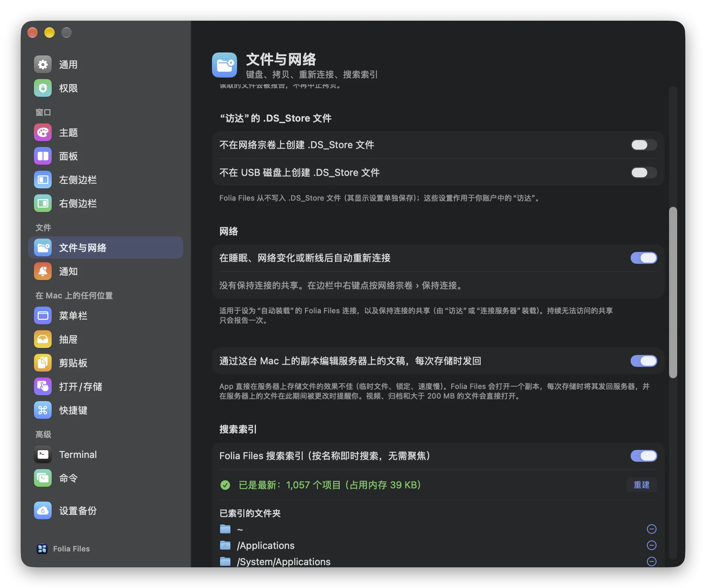The width and height of the screenshot is (706, 588).
Task: Click the /System/Applications folder row
Action: (438, 562)
